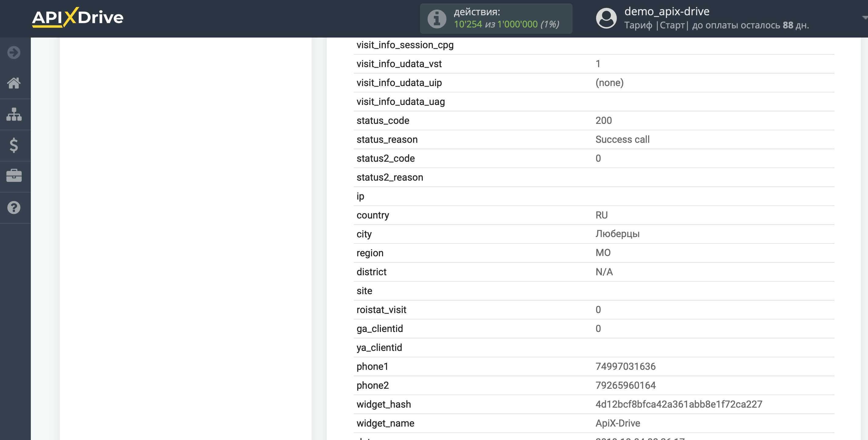
Task: Click the 200 status code value
Action: 603,121
